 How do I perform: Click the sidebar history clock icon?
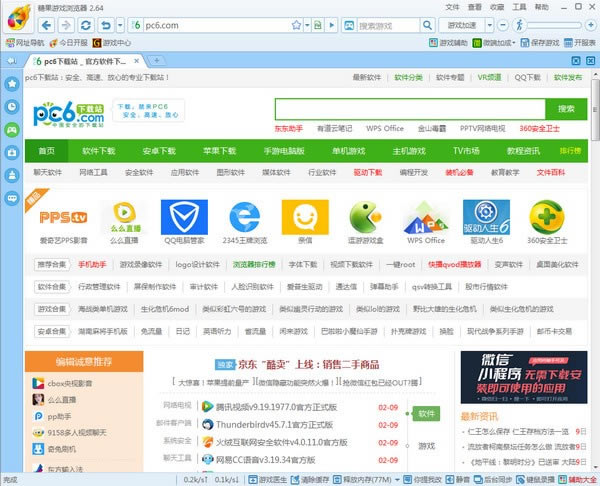click(12, 106)
